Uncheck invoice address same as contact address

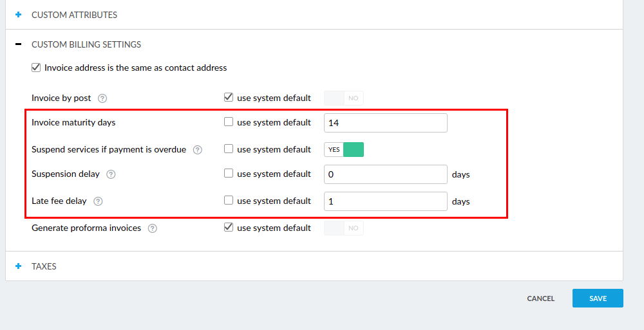click(x=36, y=68)
